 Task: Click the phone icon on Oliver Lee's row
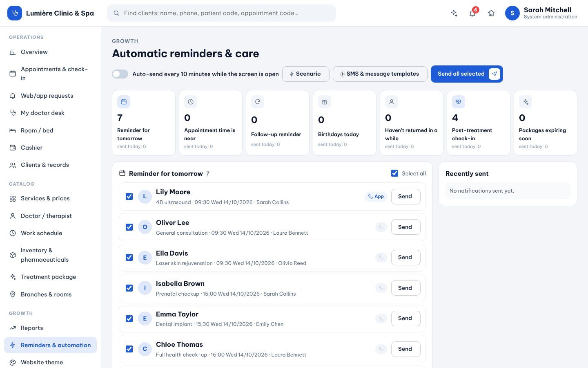click(381, 227)
